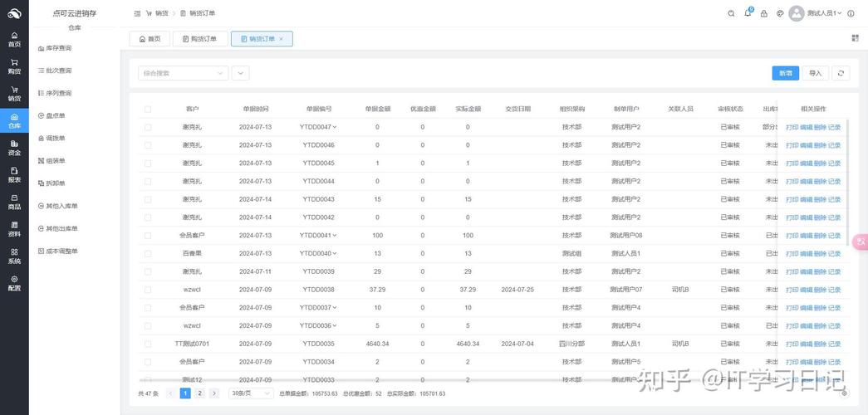
Task: Close the 销货订单 tab
Action: pyautogui.click(x=282, y=39)
